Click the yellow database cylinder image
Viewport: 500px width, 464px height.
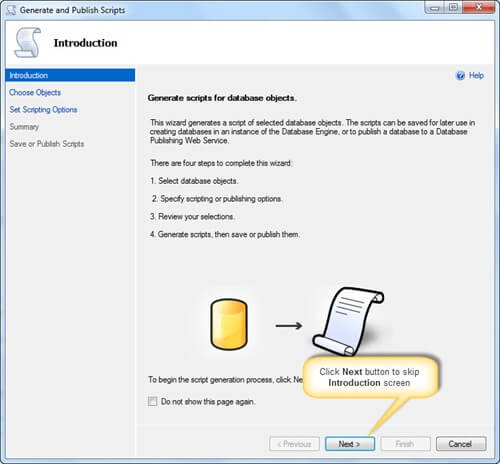229,324
